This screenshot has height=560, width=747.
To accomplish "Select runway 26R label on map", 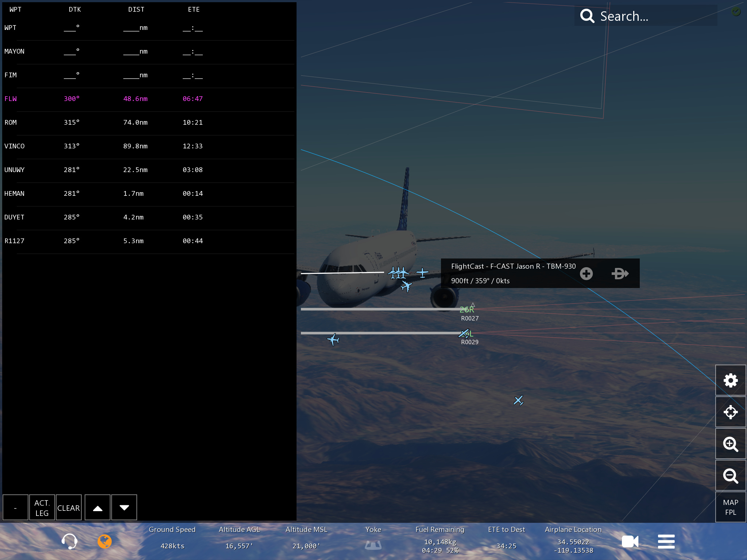I will pos(467,310).
